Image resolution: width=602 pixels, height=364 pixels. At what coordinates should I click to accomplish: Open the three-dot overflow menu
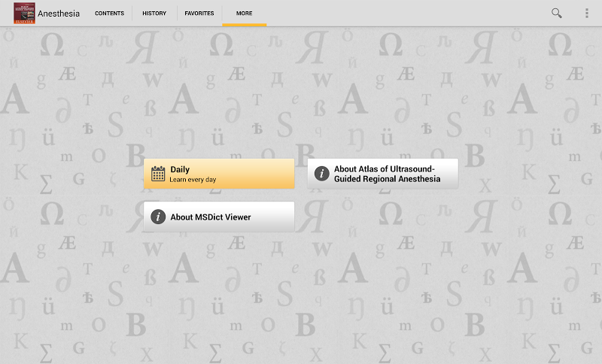(587, 13)
